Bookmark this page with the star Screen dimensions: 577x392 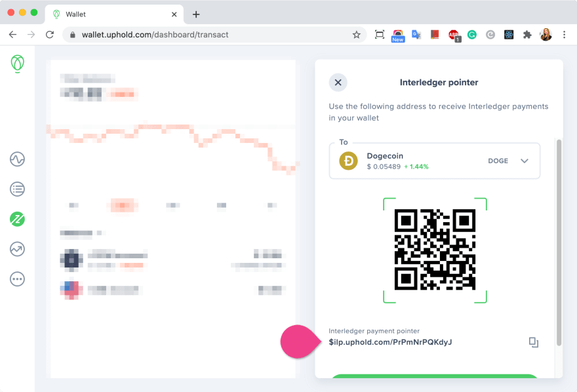pyautogui.click(x=356, y=35)
